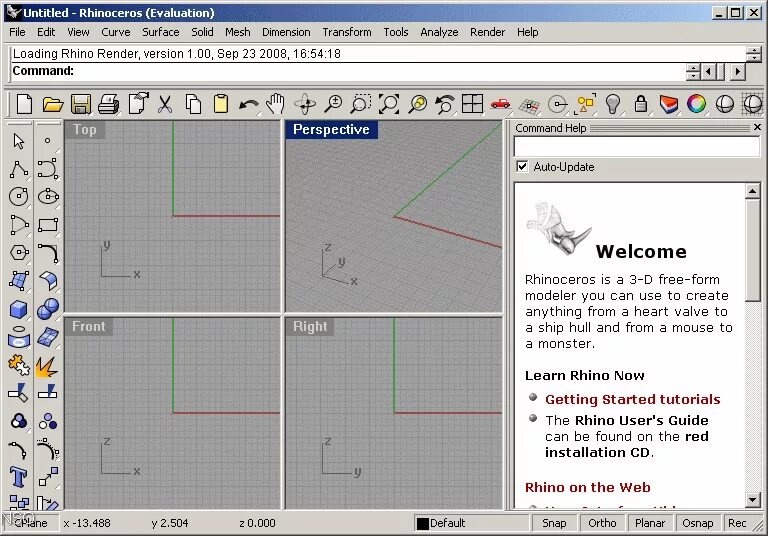Click the Copy icon in the toolbar

coord(193,104)
